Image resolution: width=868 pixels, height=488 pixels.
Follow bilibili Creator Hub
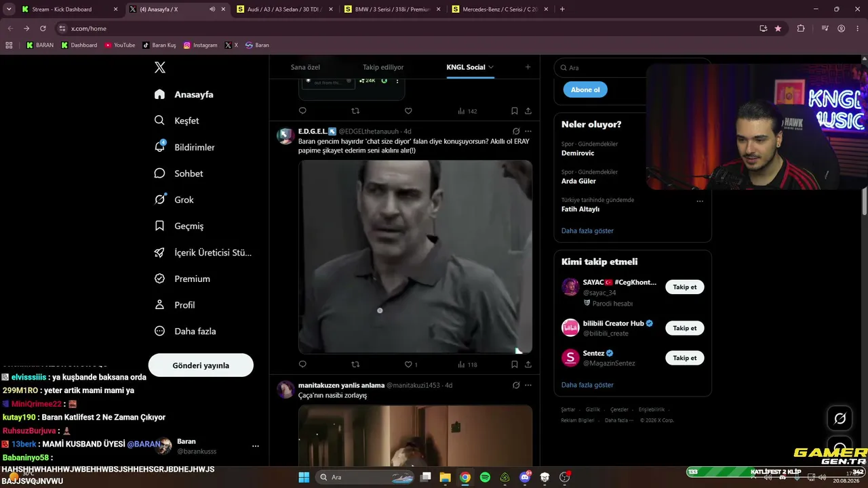pos(685,328)
